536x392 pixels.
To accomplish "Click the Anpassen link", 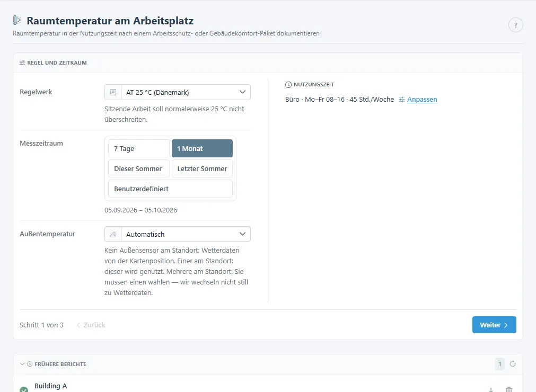I will click(422, 100).
